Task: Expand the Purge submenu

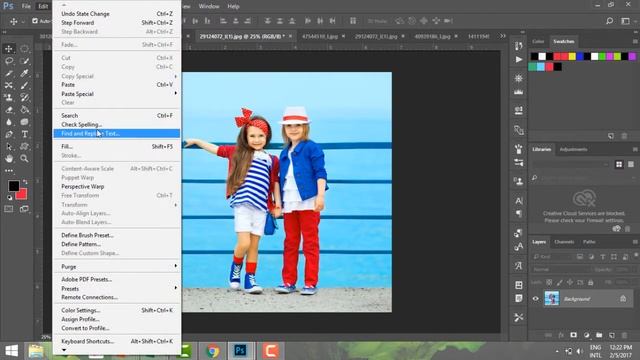Action: click(x=116, y=267)
